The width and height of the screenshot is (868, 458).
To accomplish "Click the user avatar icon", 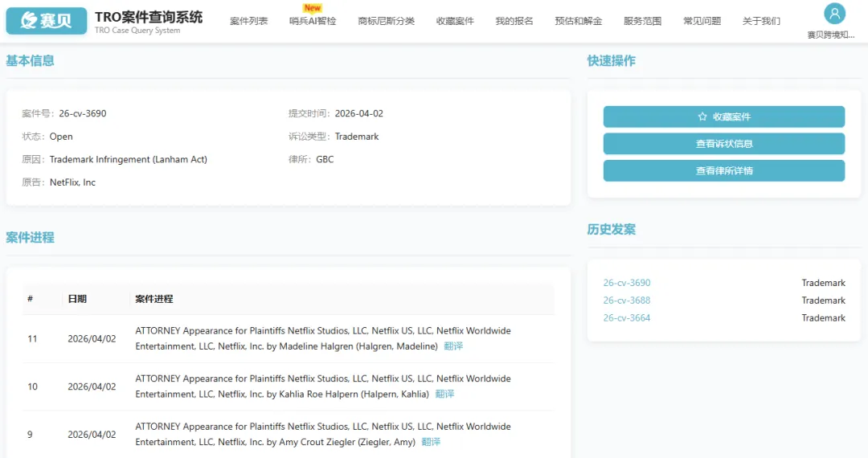I will (x=835, y=14).
